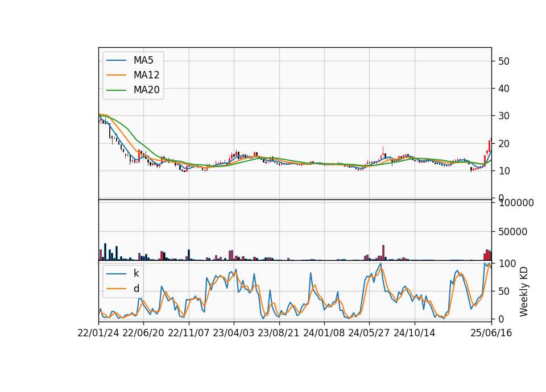Click the 24/10/14 date tick label
546x392 pixels.
[415, 333]
